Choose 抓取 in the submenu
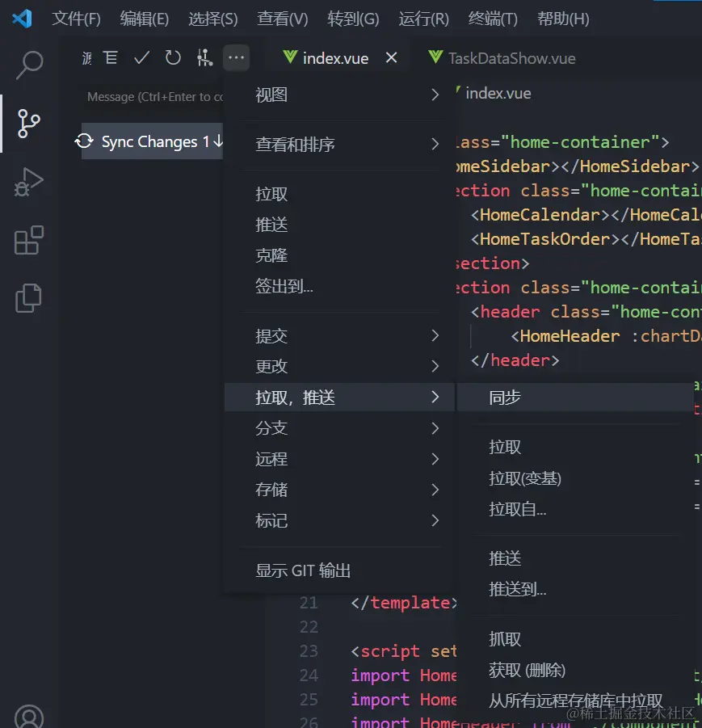This screenshot has width=702, height=728. pyautogui.click(x=575, y=639)
